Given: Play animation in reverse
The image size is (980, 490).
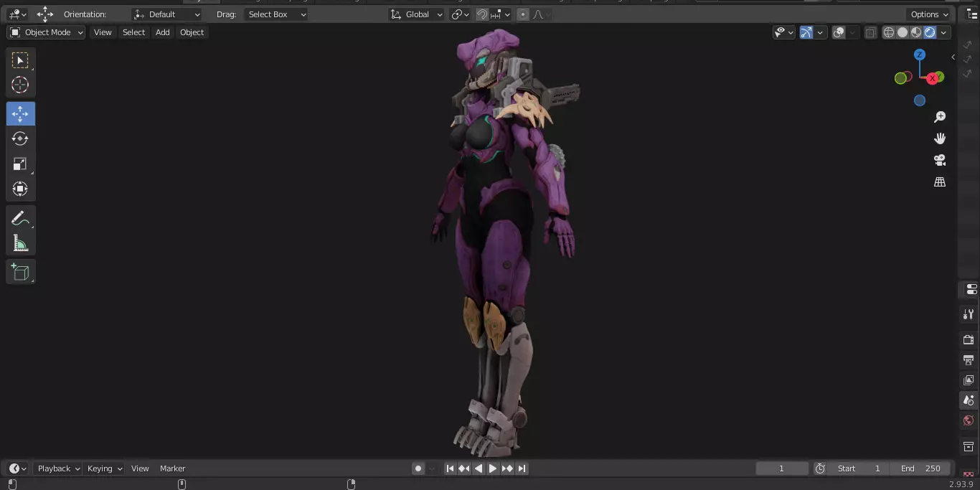Looking at the screenshot, I should tap(479, 468).
